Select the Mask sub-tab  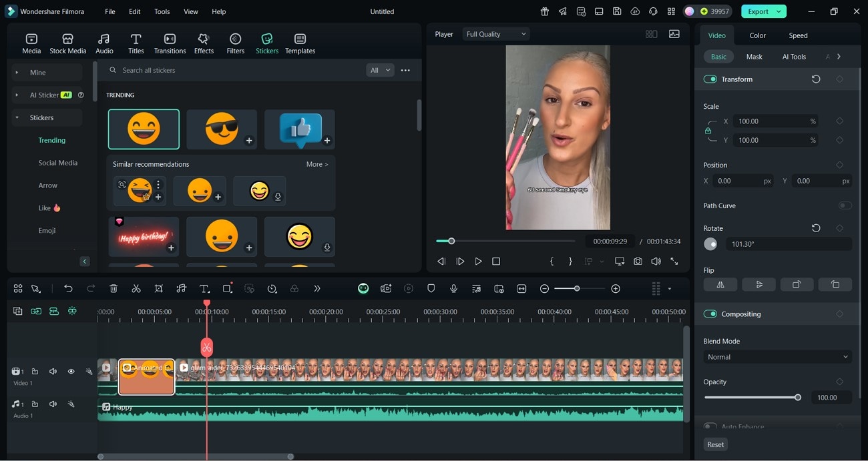coord(754,57)
